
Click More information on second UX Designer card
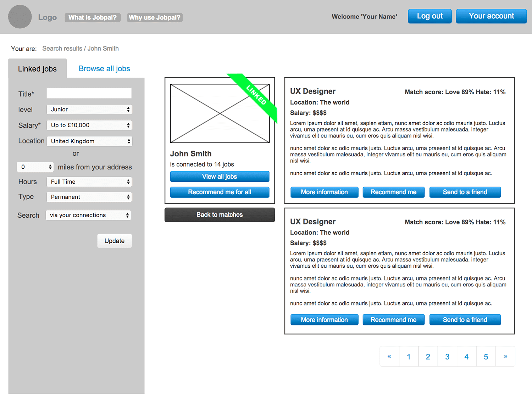[x=325, y=320]
